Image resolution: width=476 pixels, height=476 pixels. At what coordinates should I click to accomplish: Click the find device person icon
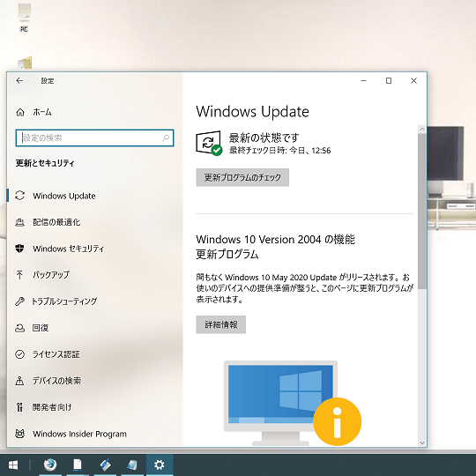(19, 381)
